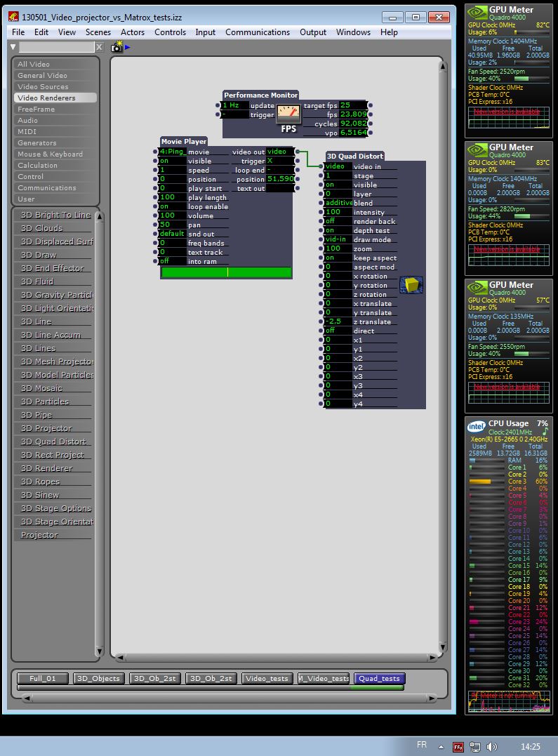558x756 pixels.
Task: Click the target fps 25 value
Action: pos(353,105)
